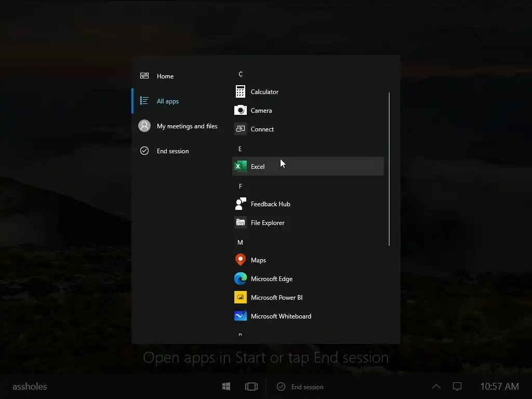Viewport: 532px width, 399px height.
Task: Click the File Explorer icon
Action: 240,222
